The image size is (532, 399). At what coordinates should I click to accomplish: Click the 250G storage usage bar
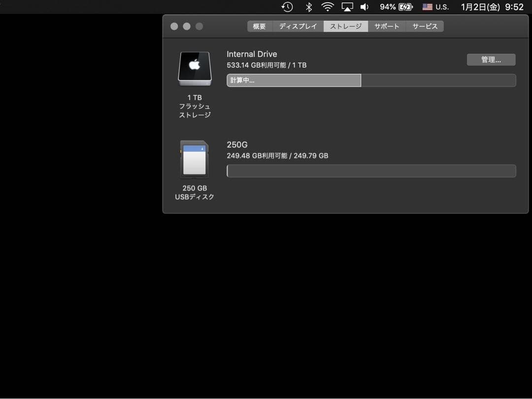coord(371,171)
